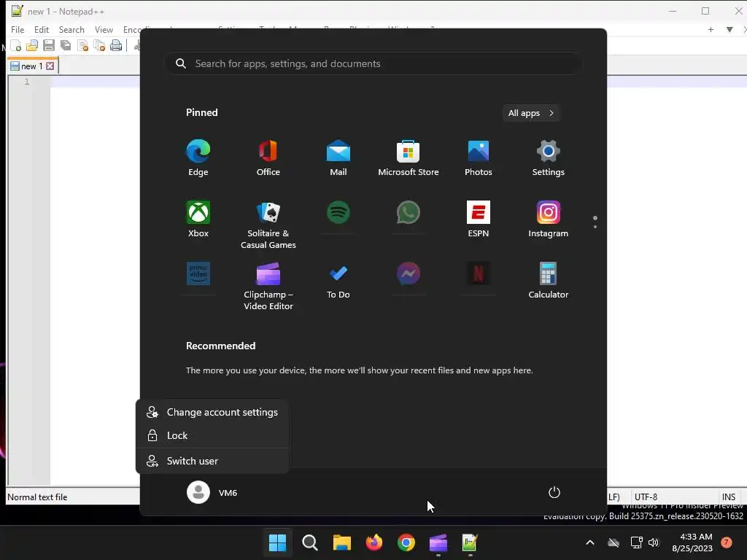Click the Save icon in Notepad++ toolbar
747x560 pixels.
point(49,46)
